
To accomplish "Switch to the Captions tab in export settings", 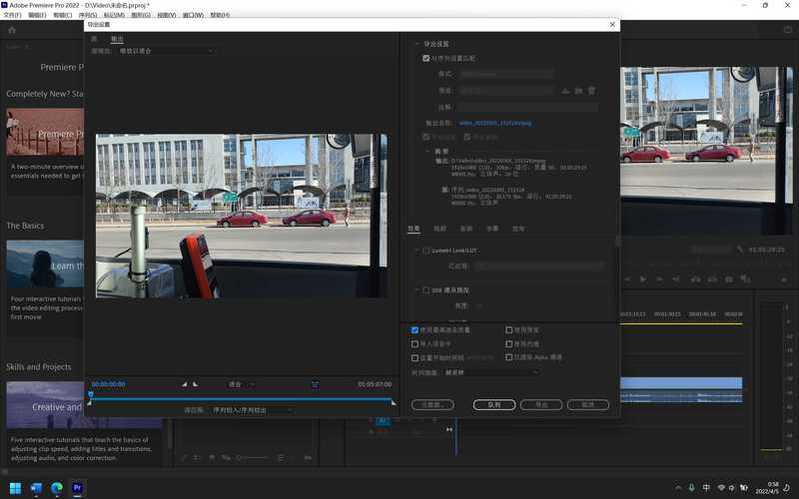I will [x=493, y=229].
